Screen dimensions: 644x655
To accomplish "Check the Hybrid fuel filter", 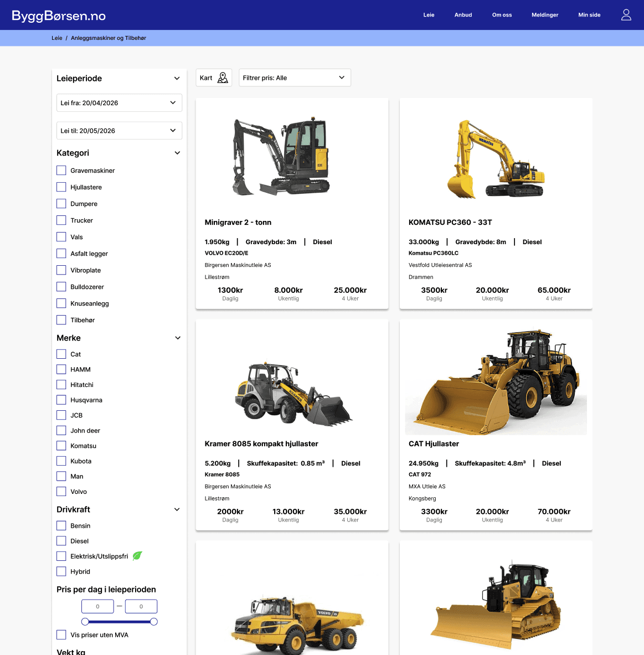I will pos(61,571).
